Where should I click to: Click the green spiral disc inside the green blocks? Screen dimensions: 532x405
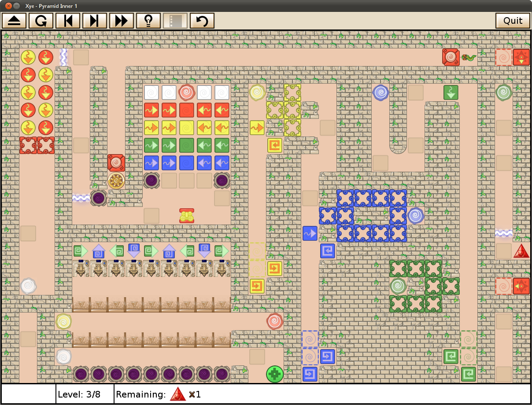(x=398, y=286)
